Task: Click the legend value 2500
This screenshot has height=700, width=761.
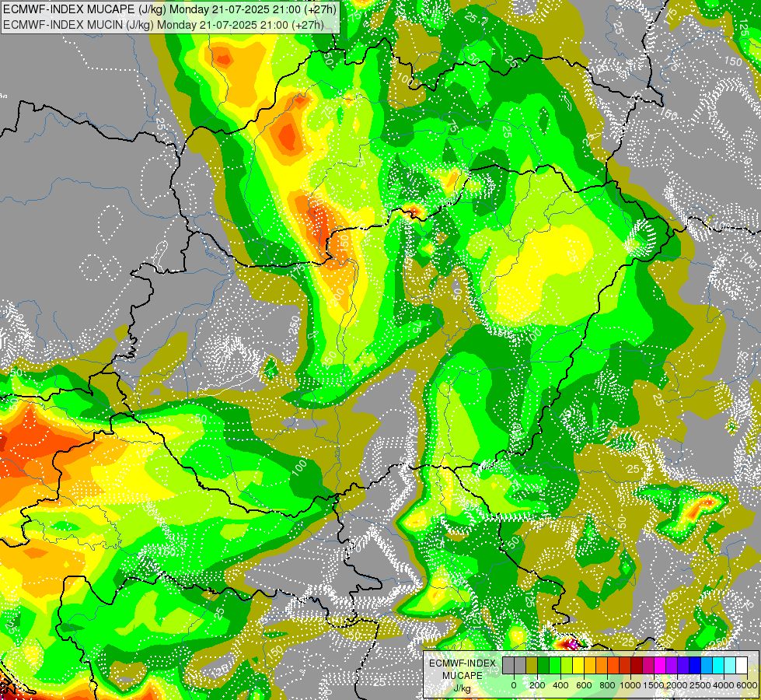Action: 700,685
